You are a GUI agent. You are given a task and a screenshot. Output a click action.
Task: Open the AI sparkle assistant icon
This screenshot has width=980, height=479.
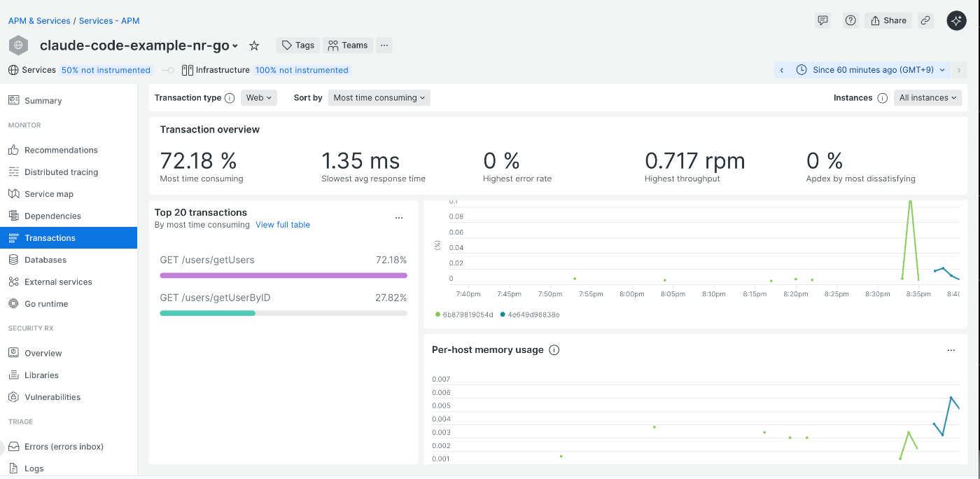point(956,20)
